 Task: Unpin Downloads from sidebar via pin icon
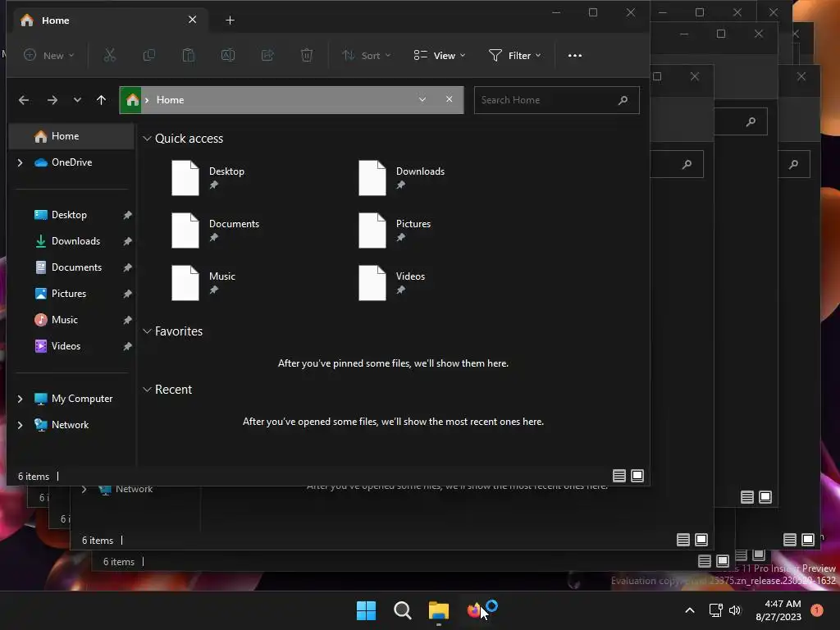point(127,241)
